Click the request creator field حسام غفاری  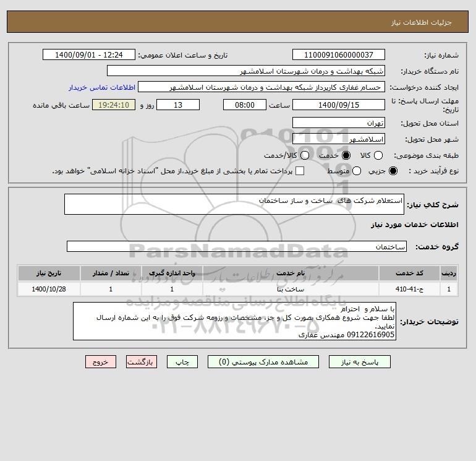(261, 87)
